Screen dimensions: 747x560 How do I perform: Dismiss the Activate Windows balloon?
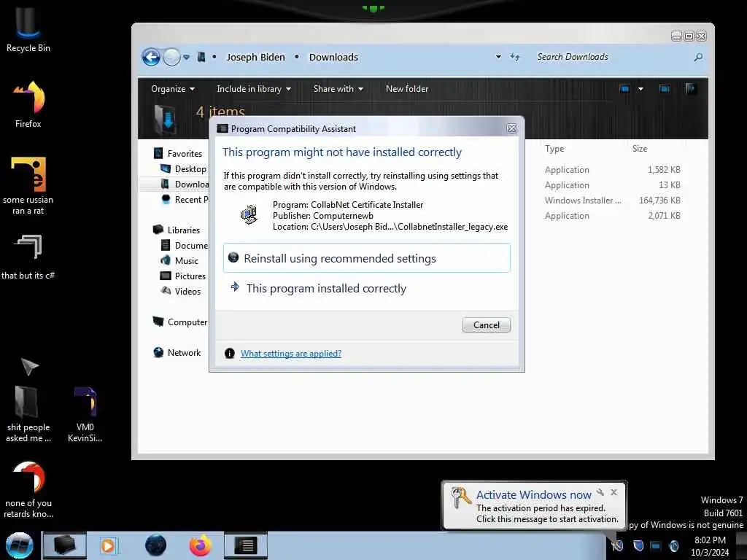pos(614,492)
